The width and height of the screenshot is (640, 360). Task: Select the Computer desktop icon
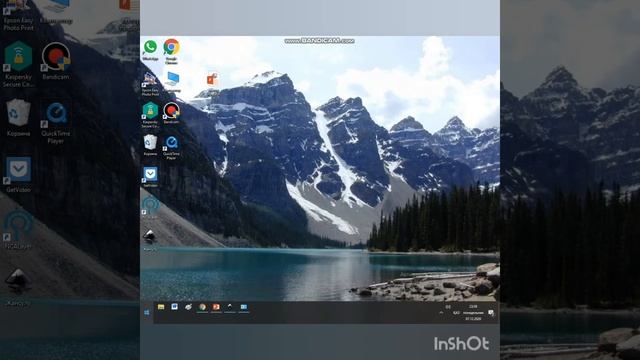point(172,81)
